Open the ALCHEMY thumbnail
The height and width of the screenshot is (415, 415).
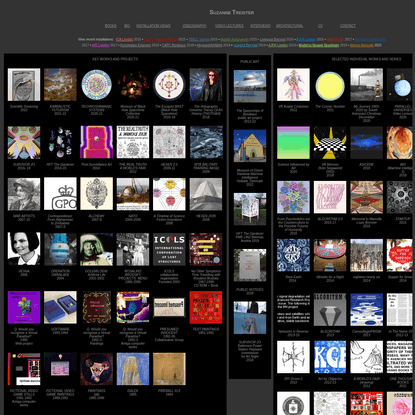[97, 194]
